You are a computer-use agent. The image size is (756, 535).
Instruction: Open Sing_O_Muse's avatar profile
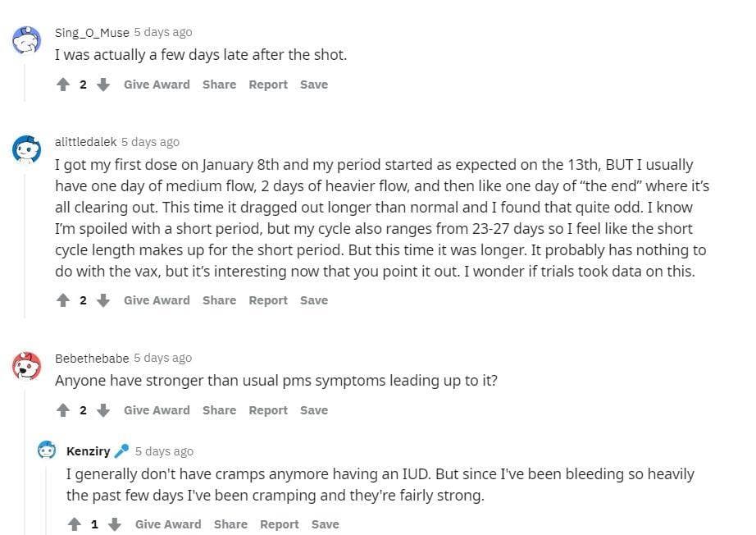[x=25, y=39]
